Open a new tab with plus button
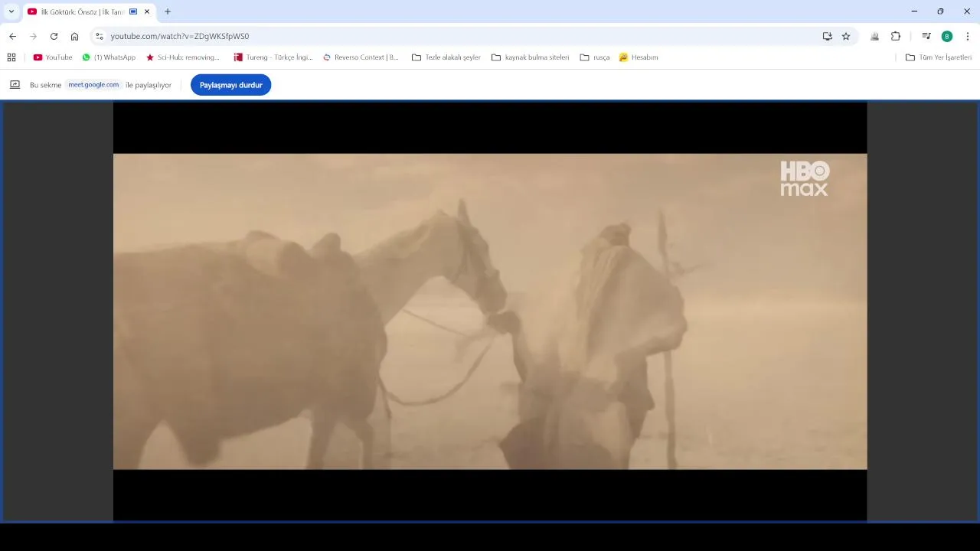The image size is (980, 551). [x=168, y=11]
